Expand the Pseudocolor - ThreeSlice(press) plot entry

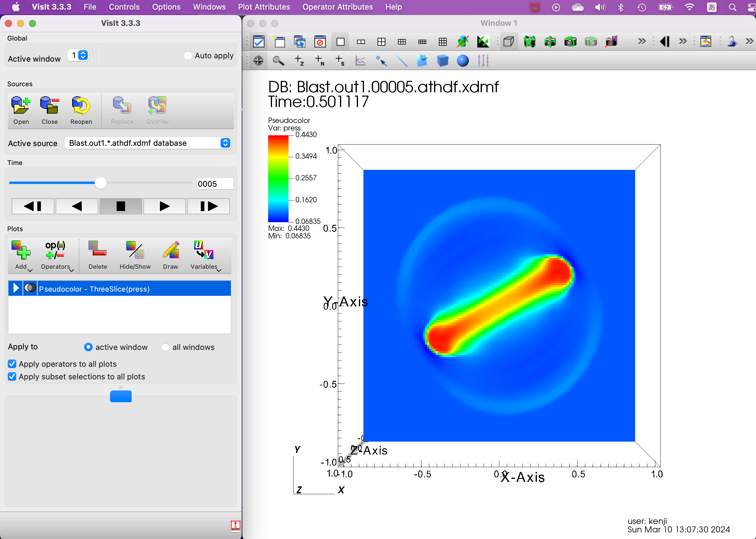pos(15,288)
